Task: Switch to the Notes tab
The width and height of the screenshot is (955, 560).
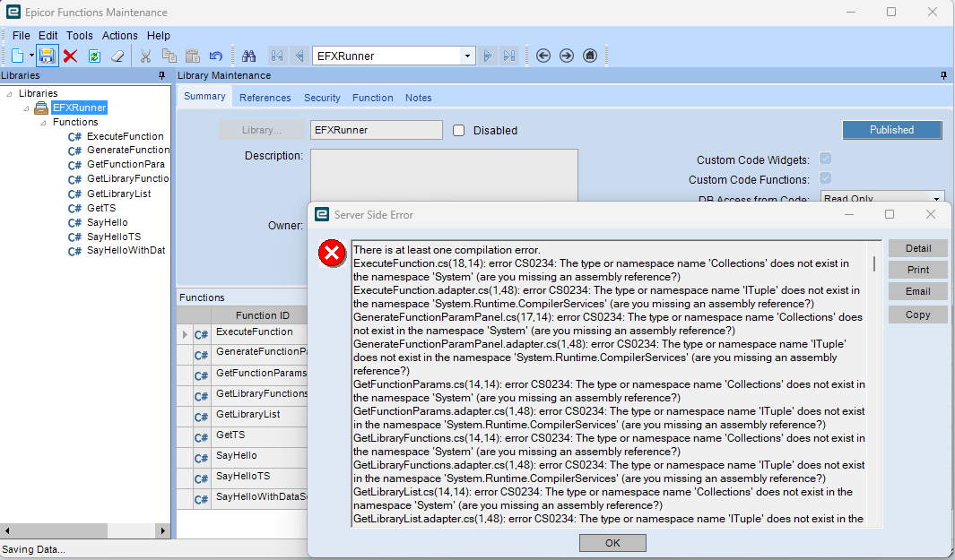Action: pyautogui.click(x=419, y=98)
